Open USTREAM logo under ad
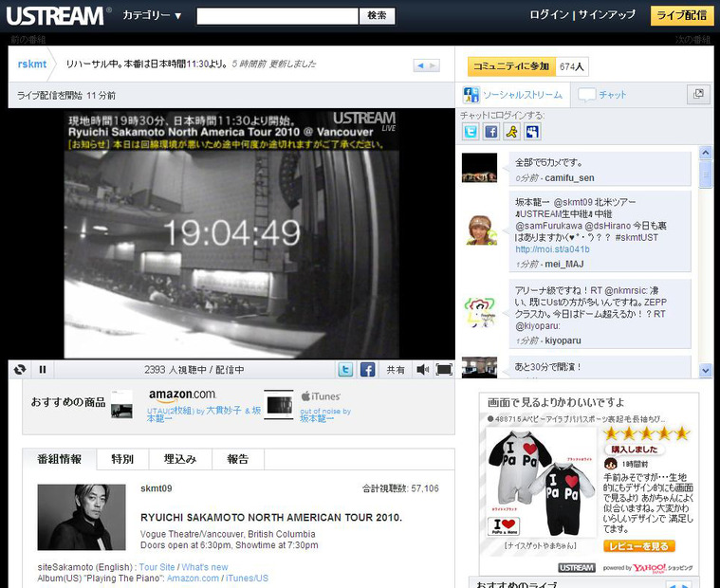 click(x=577, y=568)
